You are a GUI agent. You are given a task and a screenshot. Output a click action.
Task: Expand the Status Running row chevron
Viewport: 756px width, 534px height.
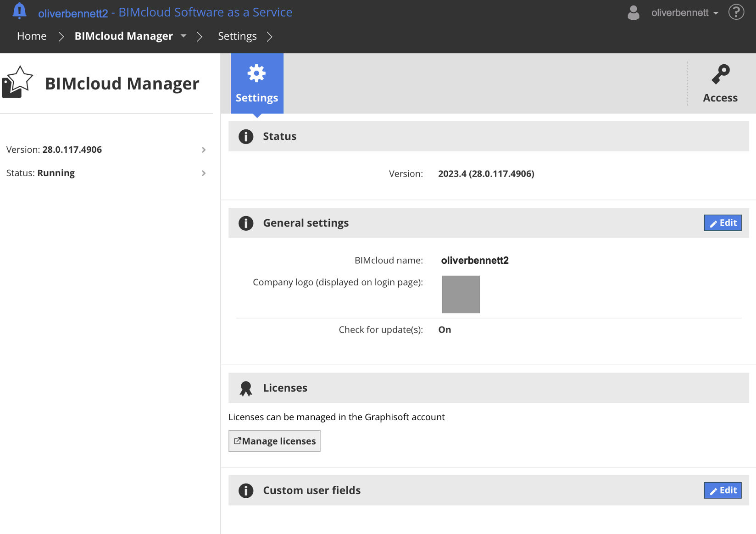[204, 173]
